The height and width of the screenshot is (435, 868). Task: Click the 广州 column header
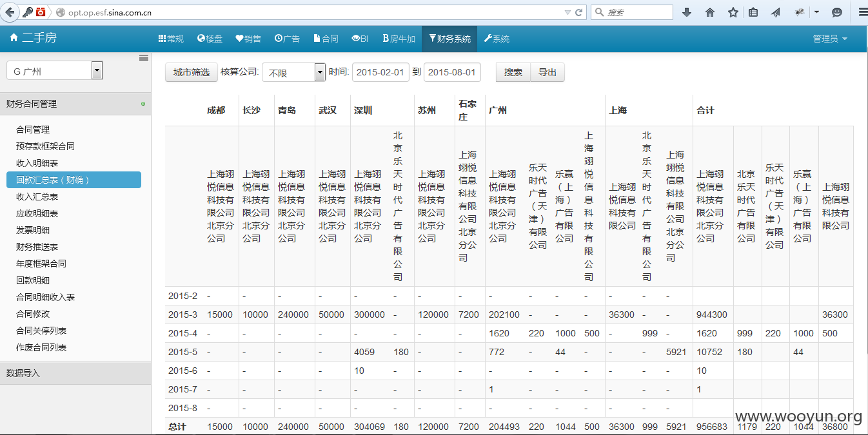click(x=498, y=110)
